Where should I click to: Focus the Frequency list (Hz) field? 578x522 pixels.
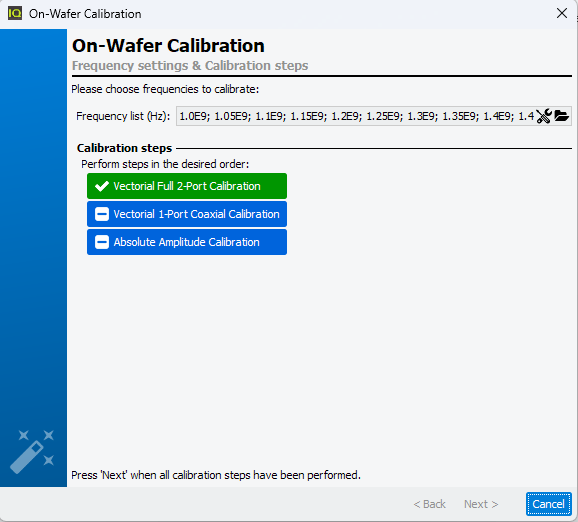point(355,116)
